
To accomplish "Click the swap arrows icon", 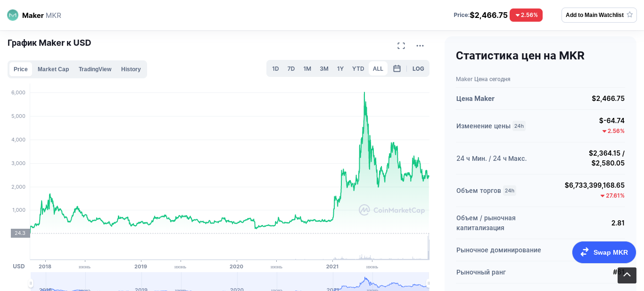I will (x=585, y=252).
